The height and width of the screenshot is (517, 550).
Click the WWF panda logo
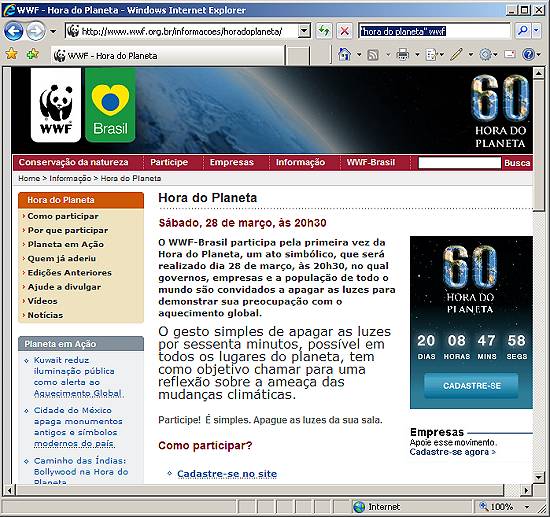click(56, 105)
